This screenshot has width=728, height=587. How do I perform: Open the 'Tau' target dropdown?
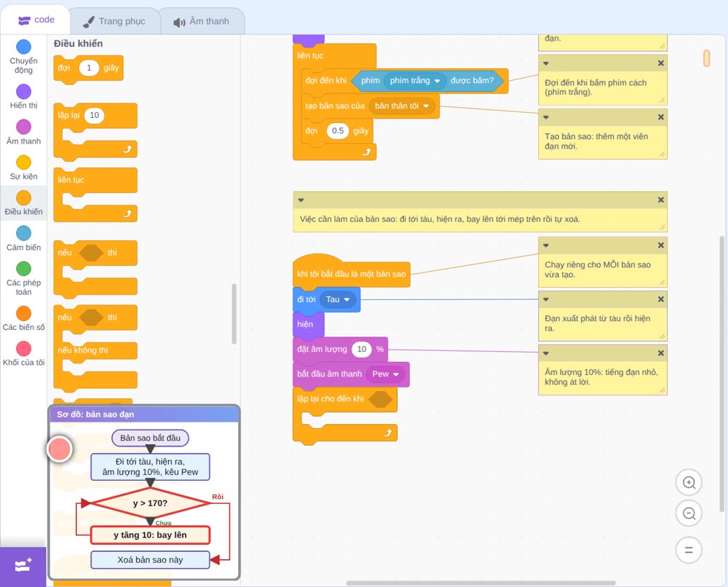(338, 299)
